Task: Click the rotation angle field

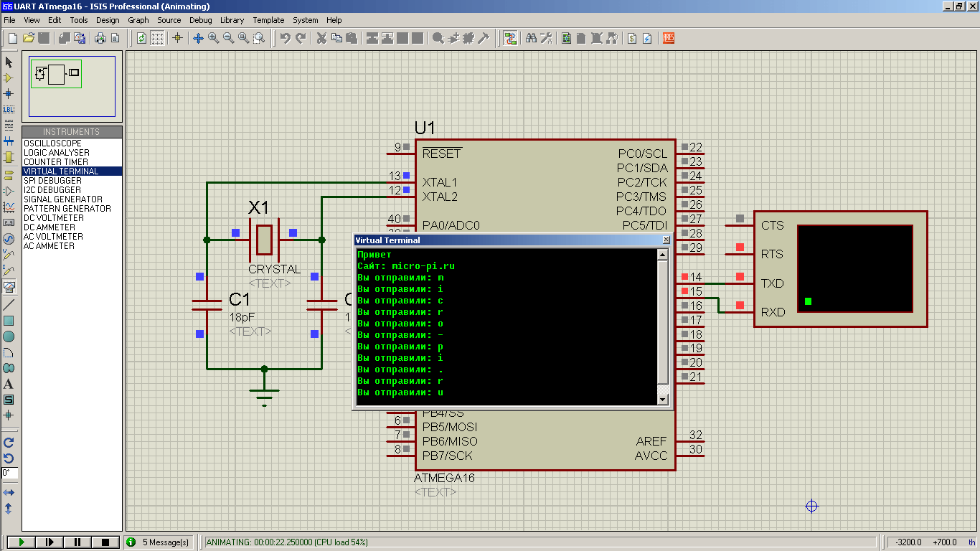Action: pos(9,473)
